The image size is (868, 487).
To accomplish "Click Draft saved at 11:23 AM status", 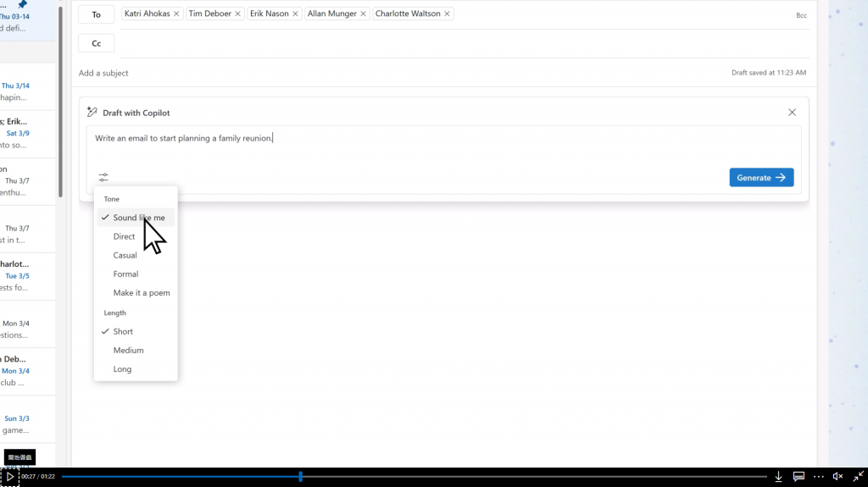I will pyautogui.click(x=768, y=73).
